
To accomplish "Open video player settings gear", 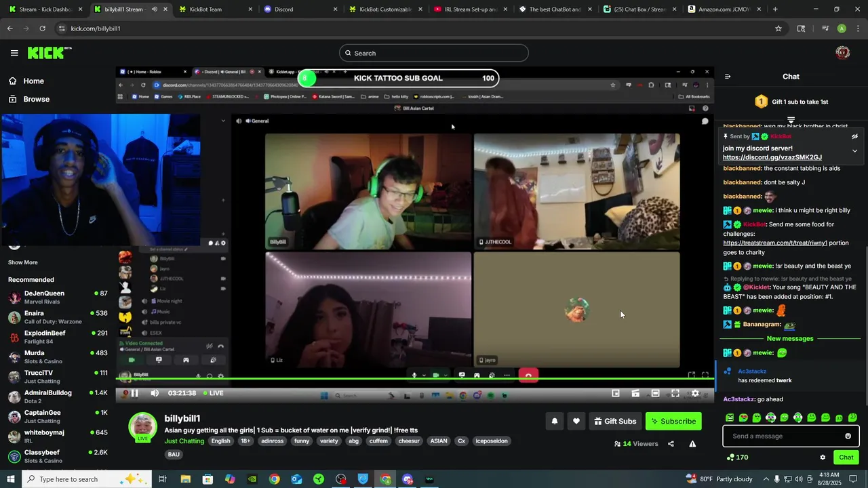I will point(695,393).
